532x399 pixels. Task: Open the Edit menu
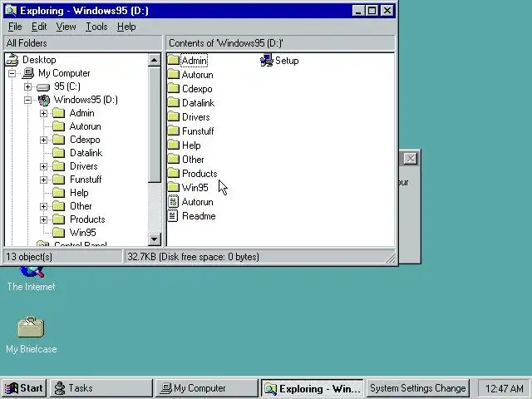click(39, 27)
